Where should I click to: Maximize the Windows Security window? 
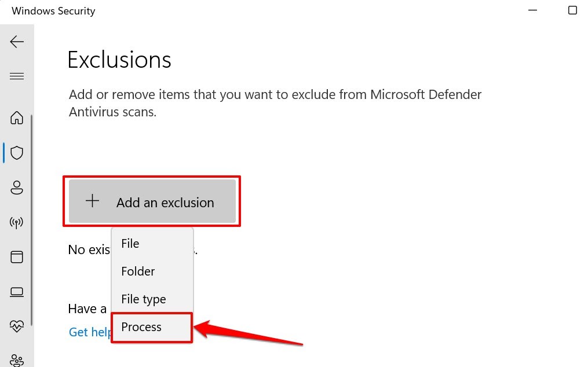pos(572,10)
